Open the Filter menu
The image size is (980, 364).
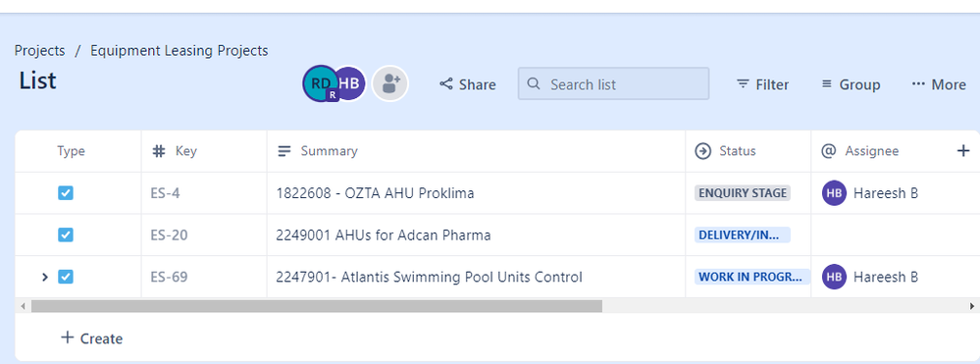coord(762,84)
